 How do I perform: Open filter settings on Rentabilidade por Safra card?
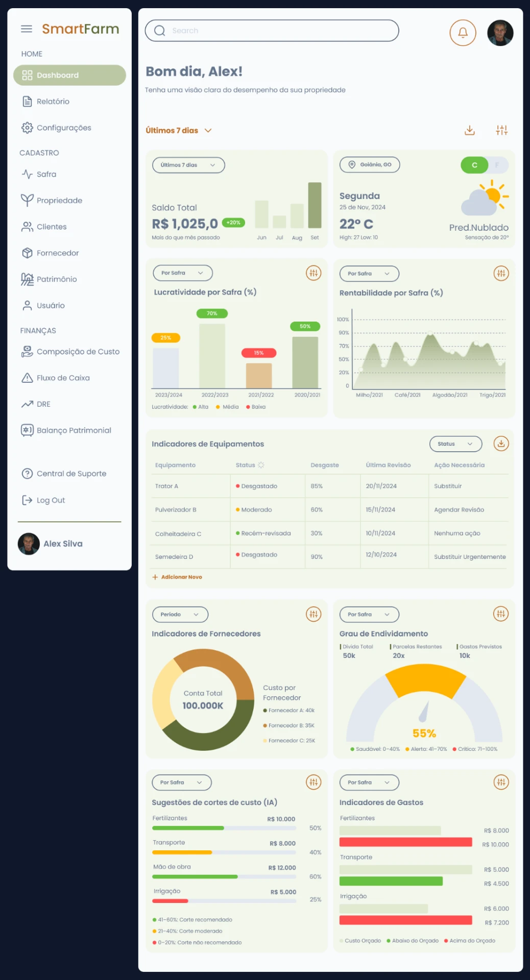click(x=501, y=274)
